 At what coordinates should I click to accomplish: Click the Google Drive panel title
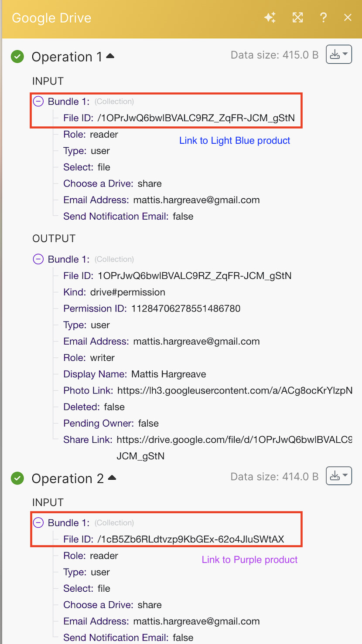(x=51, y=18)
